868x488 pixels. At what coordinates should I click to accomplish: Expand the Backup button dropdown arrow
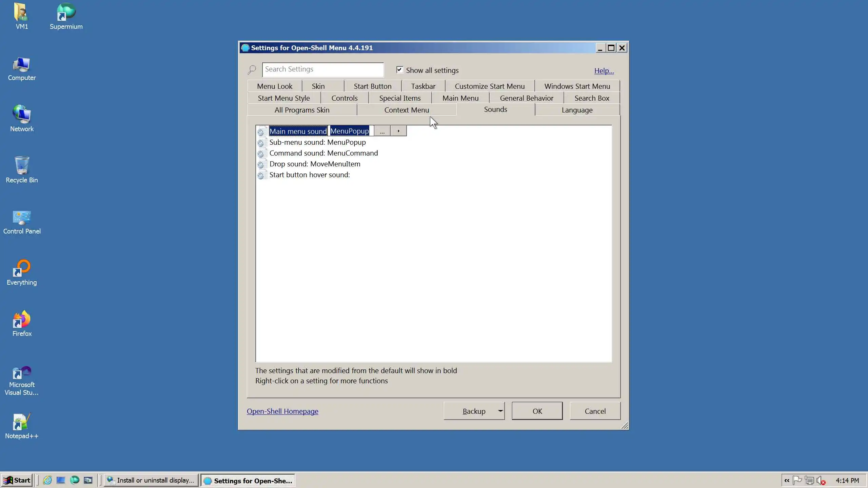point(500,411)
